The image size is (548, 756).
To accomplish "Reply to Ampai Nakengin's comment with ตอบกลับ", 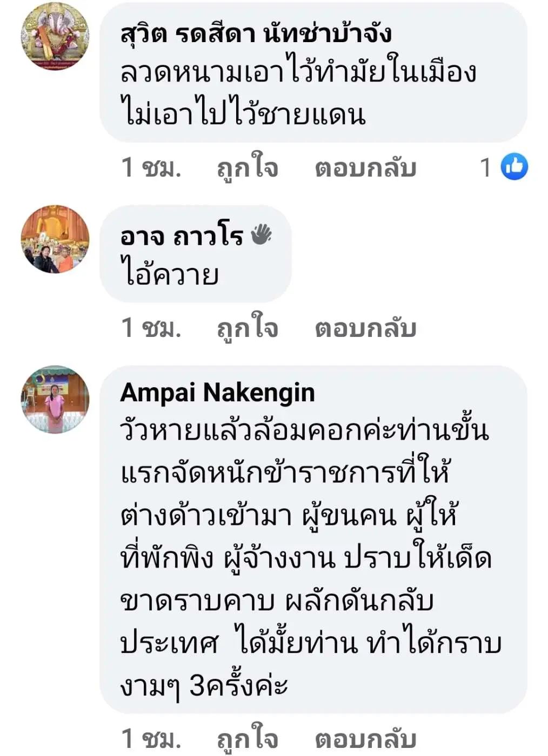I will [x=365, y=738].
